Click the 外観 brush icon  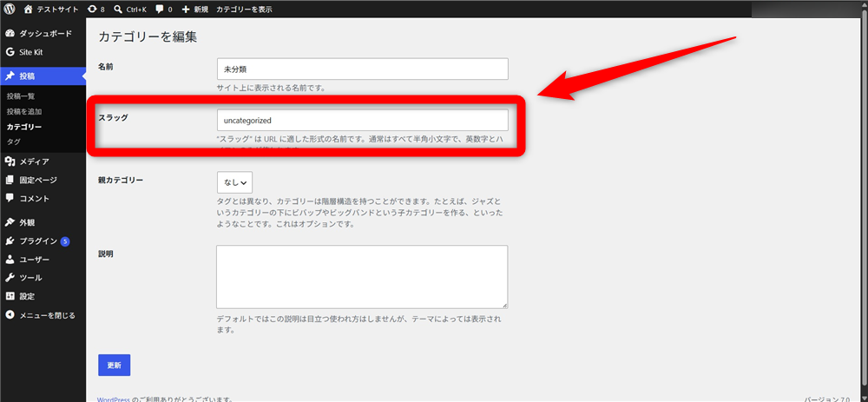[10, 222]
